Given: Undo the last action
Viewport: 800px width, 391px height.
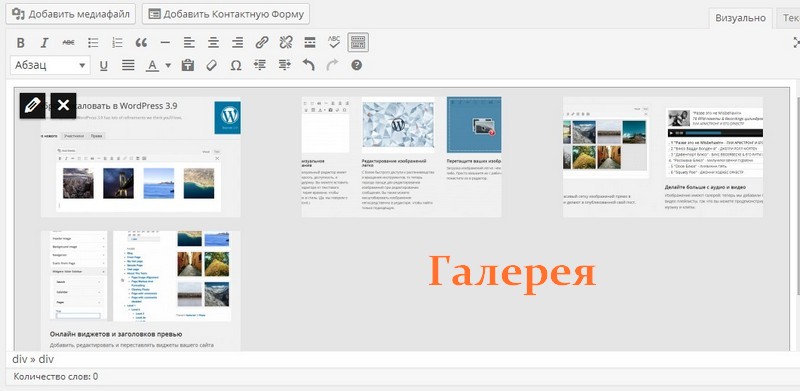Looking at the screenshot, I should pyautogui.click(x=308, y=65).
